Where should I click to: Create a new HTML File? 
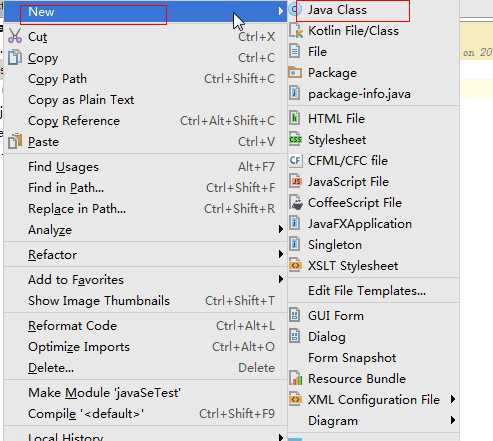pyautogui.click(x=373, y=119)
